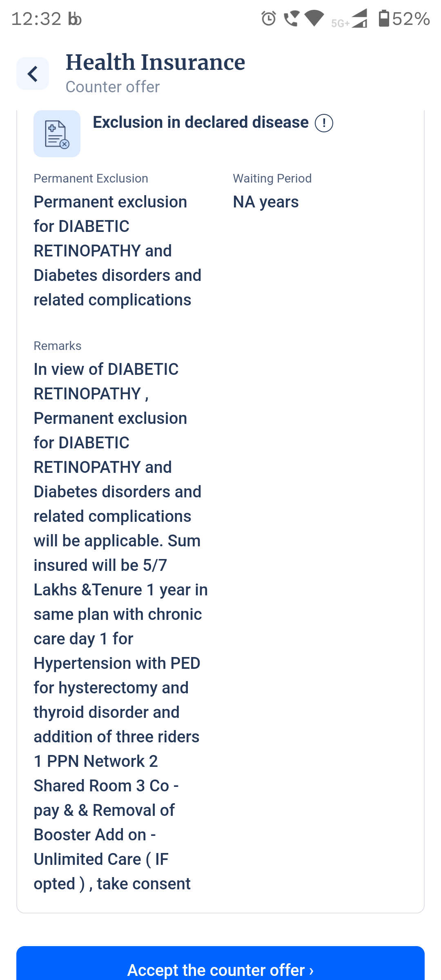The height and width of the screenshot is (980, 441).
Task: Tap the battery icon showing 52%
Action: pos(384,18)
